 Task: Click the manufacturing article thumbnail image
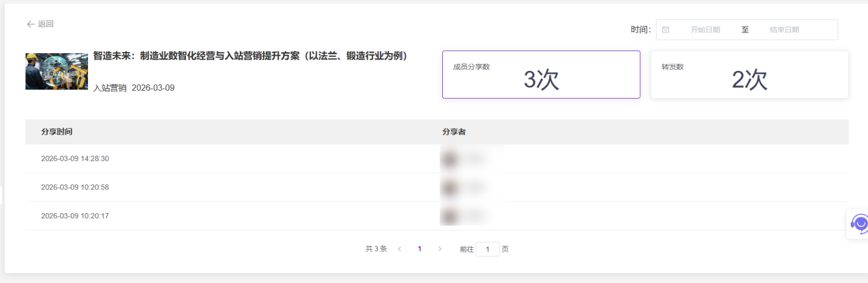[x=56, y=71]
